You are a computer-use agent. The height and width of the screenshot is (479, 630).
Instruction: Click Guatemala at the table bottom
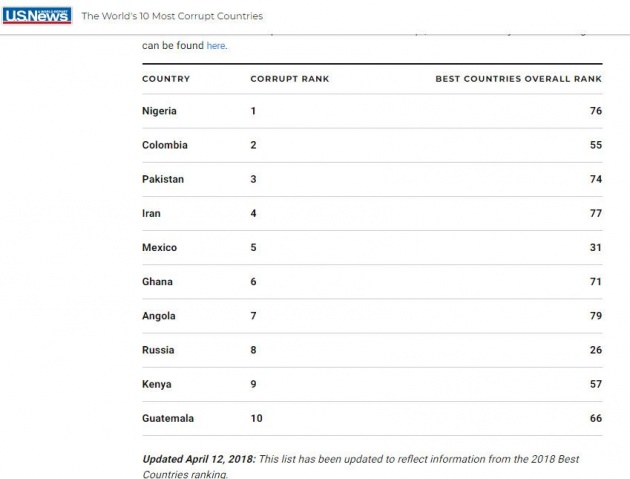click(168, 418)
